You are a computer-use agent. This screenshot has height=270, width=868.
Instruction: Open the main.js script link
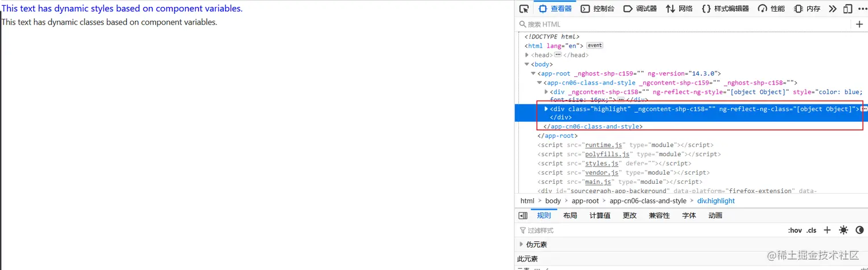598,182
